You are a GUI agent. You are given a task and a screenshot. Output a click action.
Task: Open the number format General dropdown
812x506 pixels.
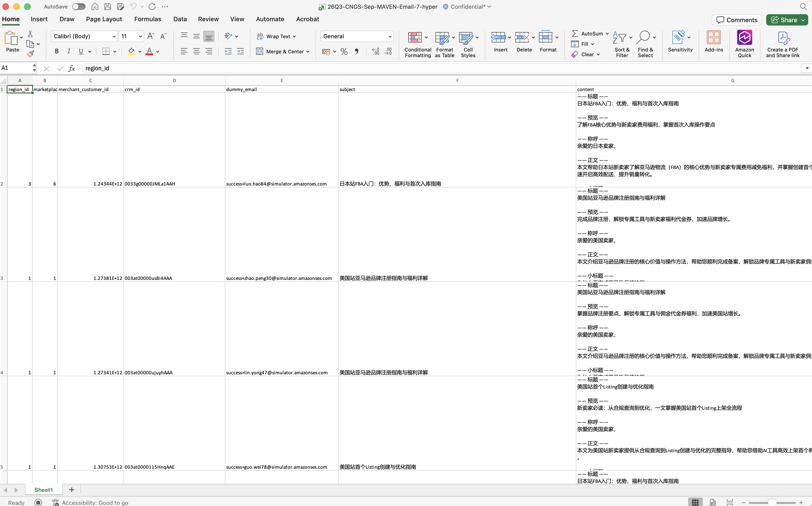click(390, 36)
